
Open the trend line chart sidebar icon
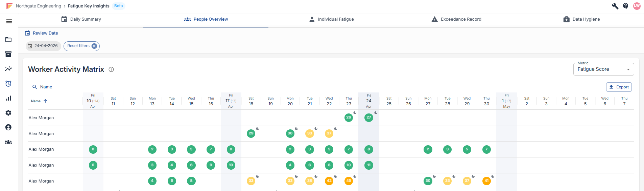(8, 69)
